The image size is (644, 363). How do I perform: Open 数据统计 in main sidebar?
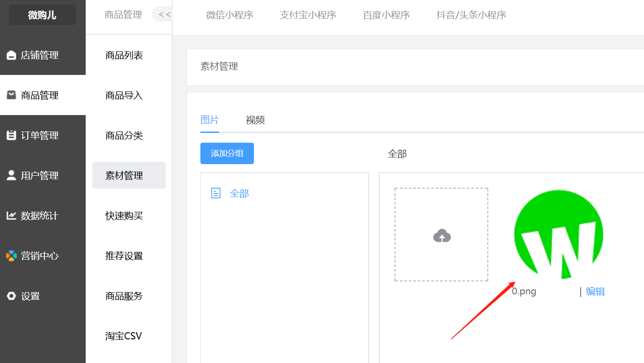(x=43, y=216)
